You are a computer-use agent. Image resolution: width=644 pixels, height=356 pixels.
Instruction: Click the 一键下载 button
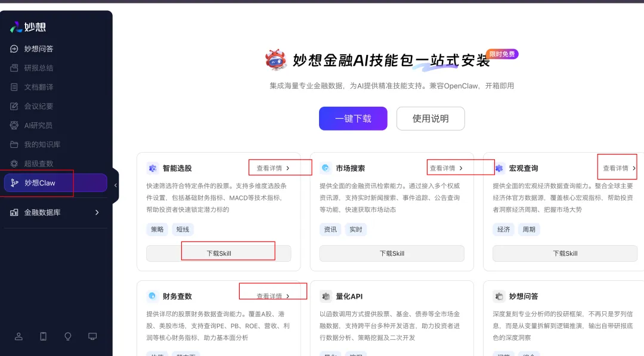(x=353, y=119)
